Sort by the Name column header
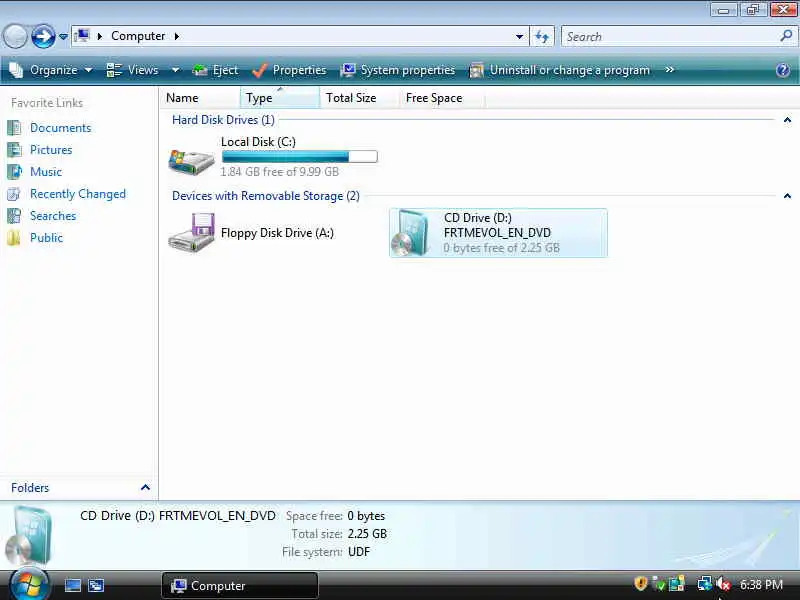The image size is (800, 600). click(x=200, y=97)
